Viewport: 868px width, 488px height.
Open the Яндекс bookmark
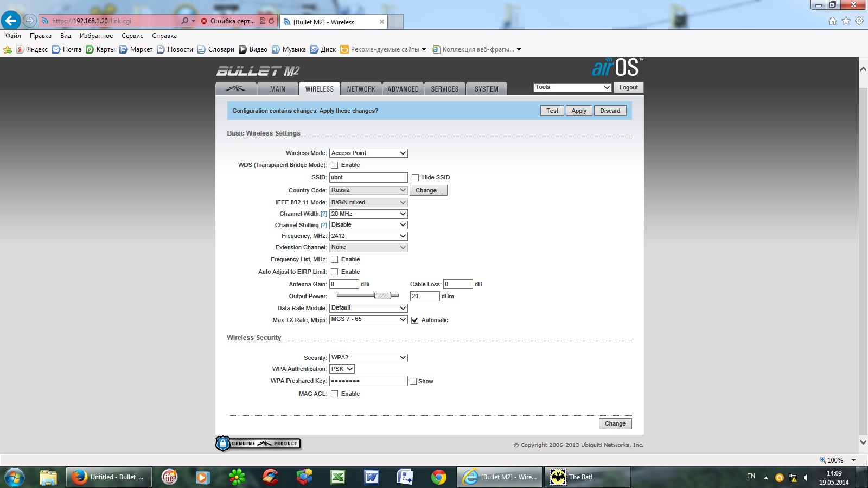point(32,49)
